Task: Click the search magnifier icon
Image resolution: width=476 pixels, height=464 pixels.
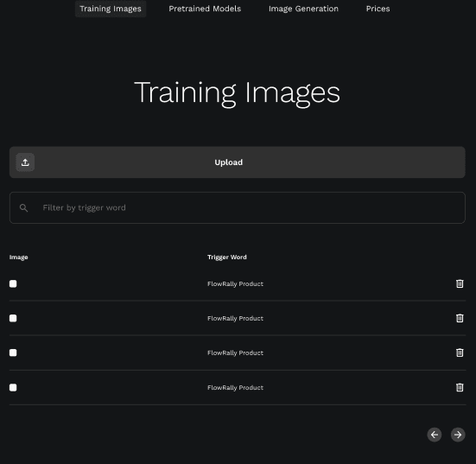Action: [x=23, y=208]
